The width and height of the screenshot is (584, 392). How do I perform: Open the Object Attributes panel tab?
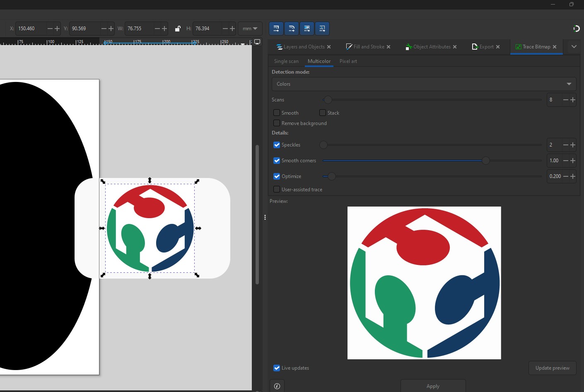point(432,47)
